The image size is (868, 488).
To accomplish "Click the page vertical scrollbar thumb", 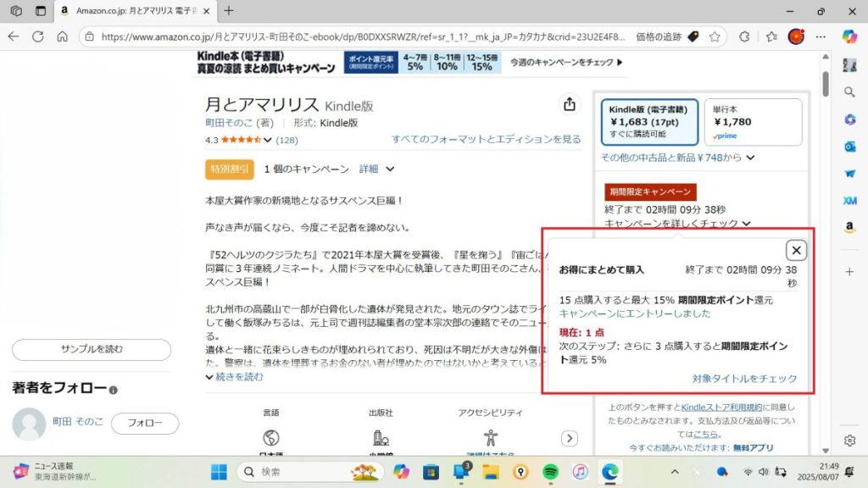I will [826, 84].
